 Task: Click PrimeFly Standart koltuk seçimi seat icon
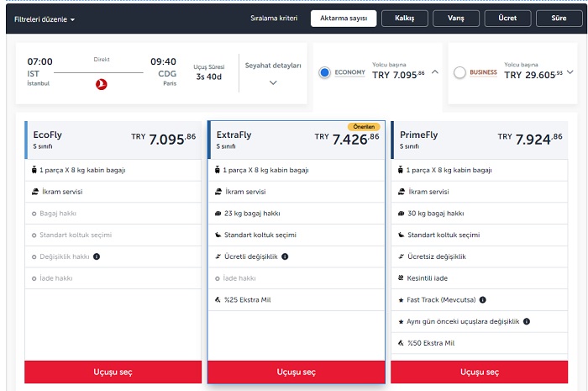tap(401, 235)
